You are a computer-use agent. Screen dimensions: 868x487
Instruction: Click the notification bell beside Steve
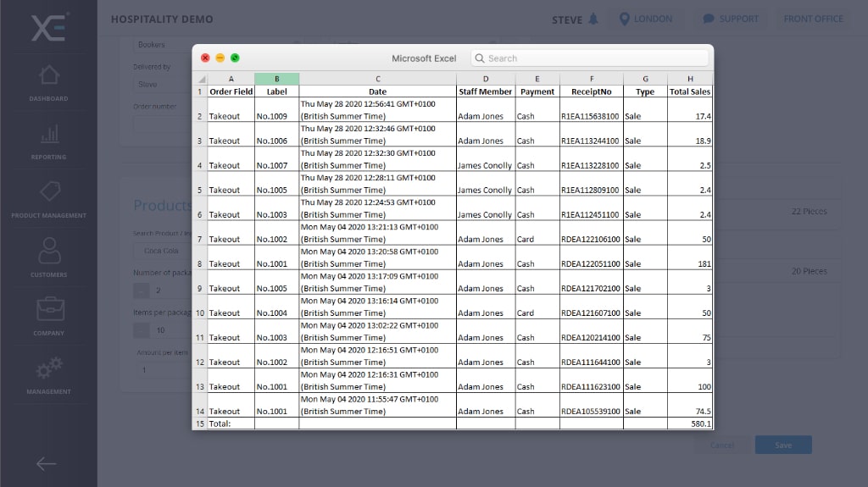(593, 19)
